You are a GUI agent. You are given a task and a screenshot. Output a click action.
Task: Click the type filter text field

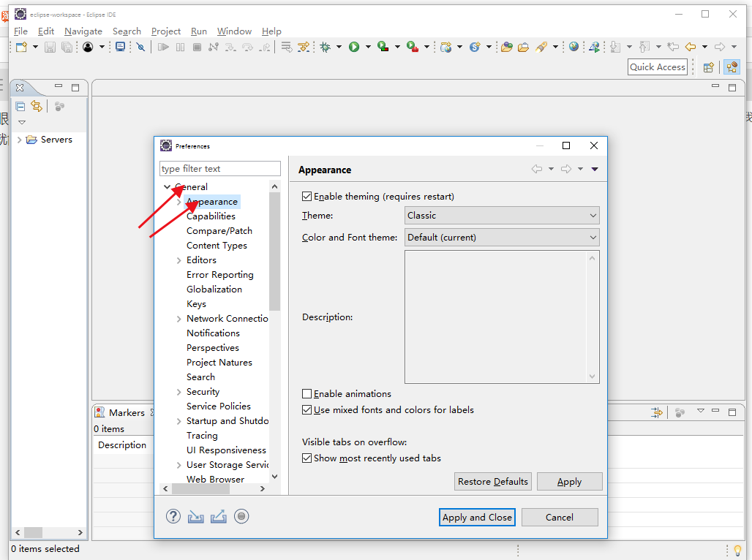(219, 169)
